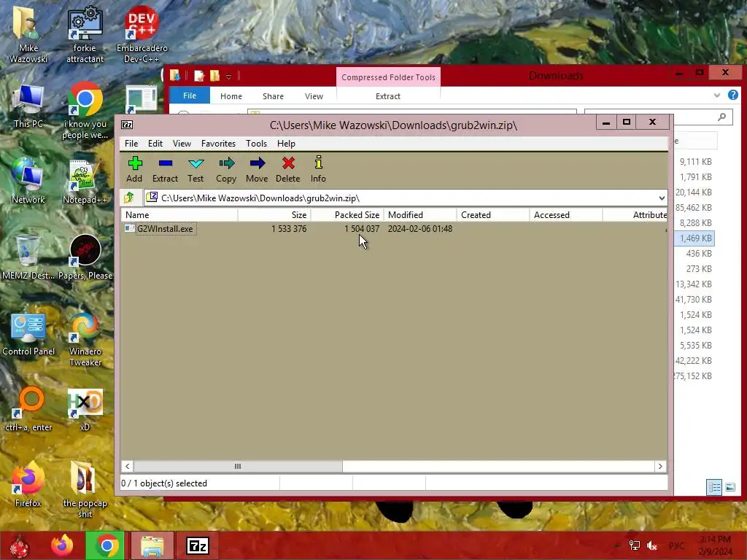Expand the Explorer ribbon chevron
747x560 pixels.
[x=717, y=96]
